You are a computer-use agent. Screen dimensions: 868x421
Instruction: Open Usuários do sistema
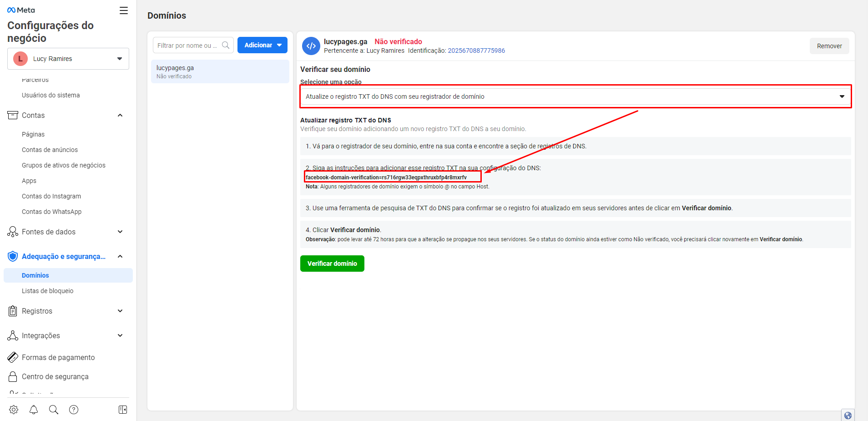51,95
